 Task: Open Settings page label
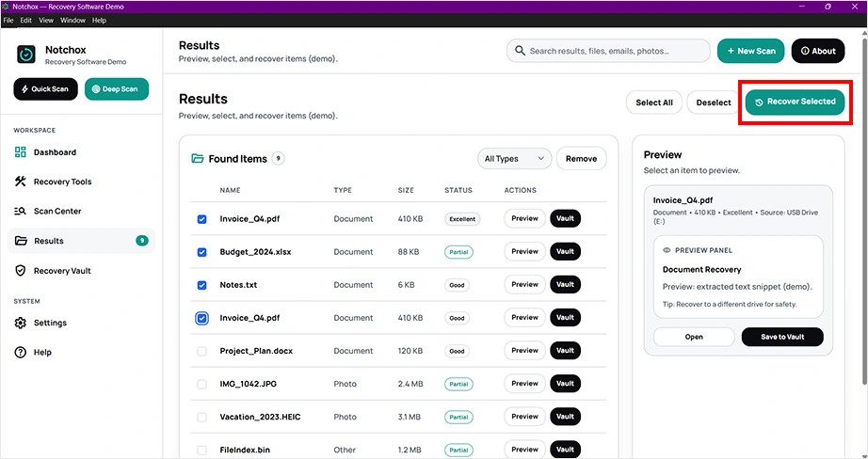click(x=51, y=323)
